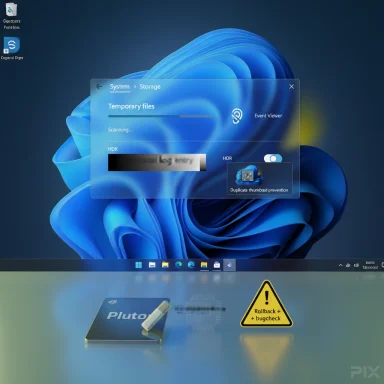The image size is (384, 384).
Task: Open the taskbar clock and date
Action: 370,265
